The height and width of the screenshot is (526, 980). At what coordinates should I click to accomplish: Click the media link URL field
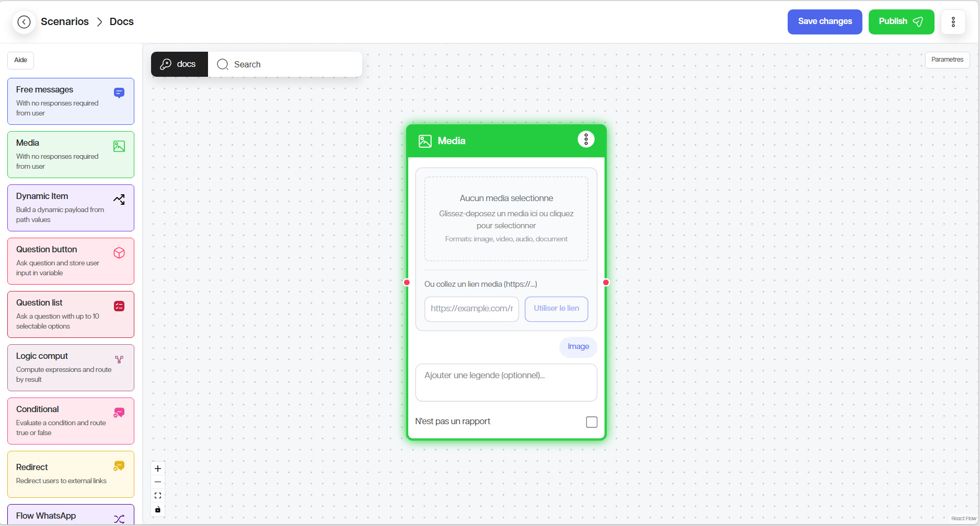pos(471,309)
